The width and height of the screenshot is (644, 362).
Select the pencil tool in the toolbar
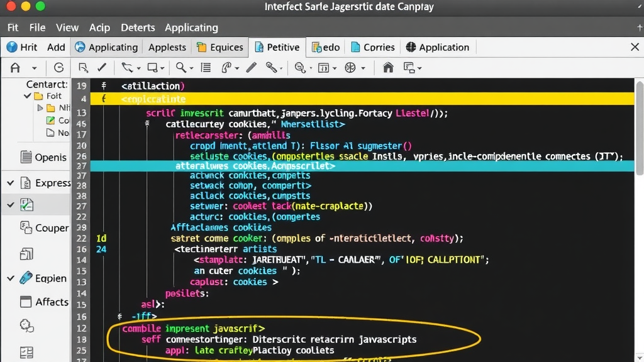pos(252,67)
